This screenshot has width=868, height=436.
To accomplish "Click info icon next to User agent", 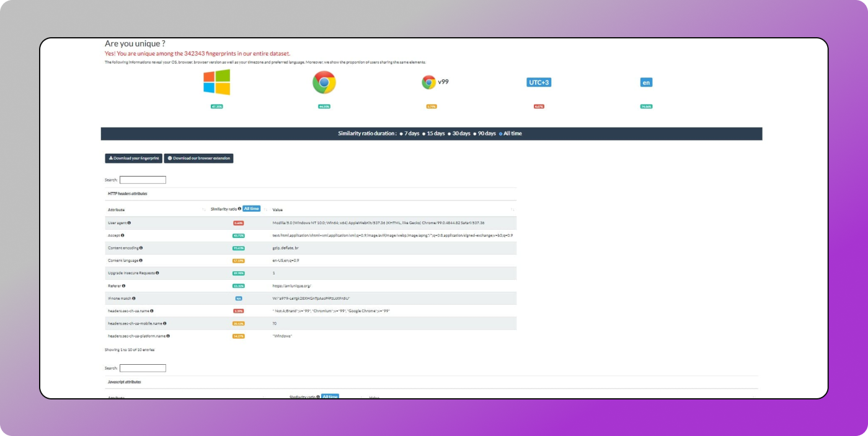I will [129, 223].
